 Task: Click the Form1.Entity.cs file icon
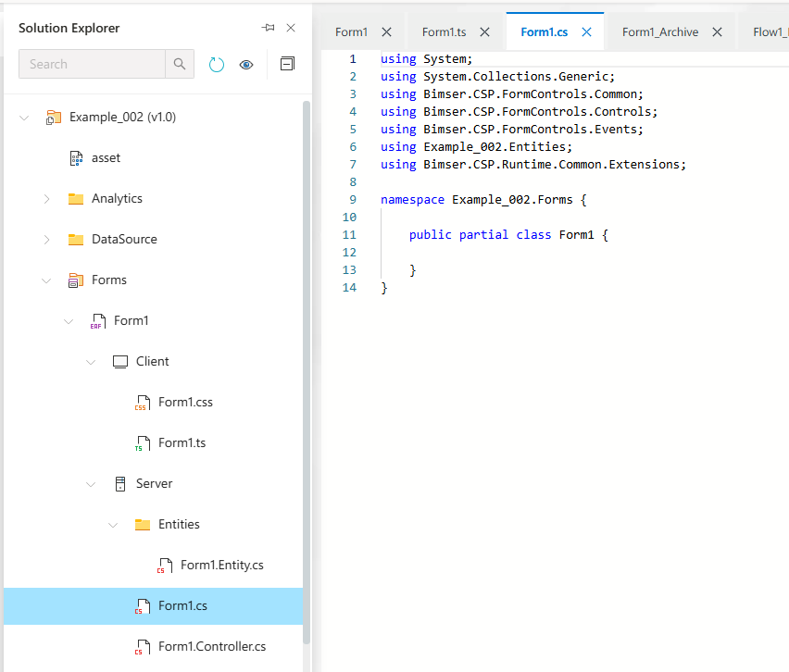[x=165, y=566]
